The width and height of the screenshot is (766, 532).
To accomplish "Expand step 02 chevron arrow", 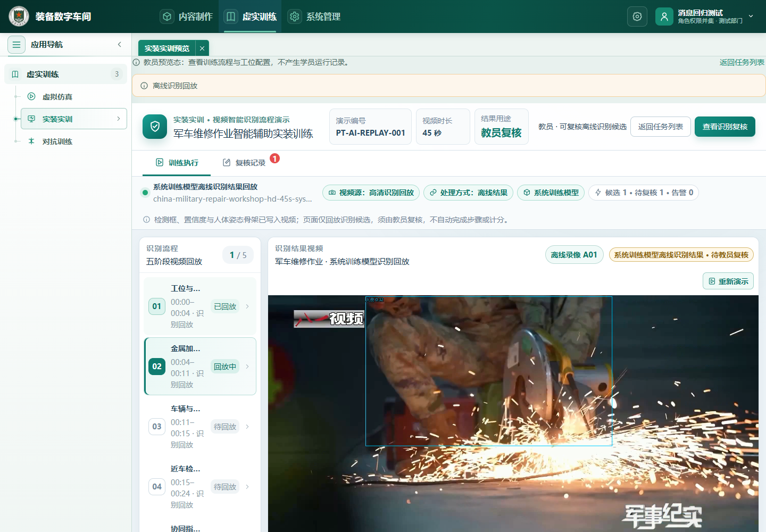I will point(247,367).
